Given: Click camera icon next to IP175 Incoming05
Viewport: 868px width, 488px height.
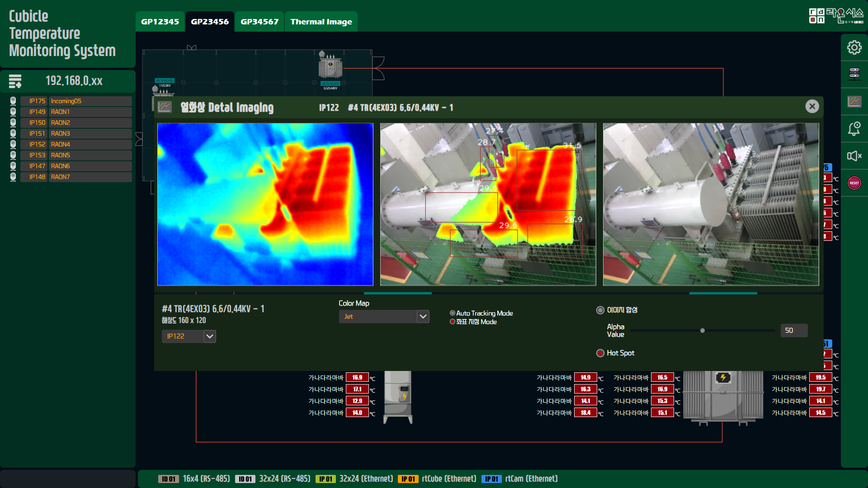Looking at the screenshot, I should [13, 101].
